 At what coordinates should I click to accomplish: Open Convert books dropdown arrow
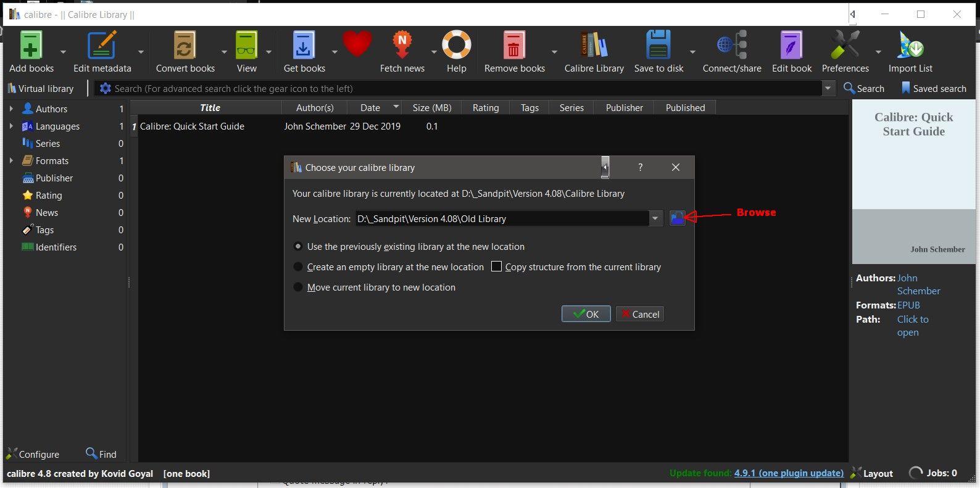coord(224,52)
